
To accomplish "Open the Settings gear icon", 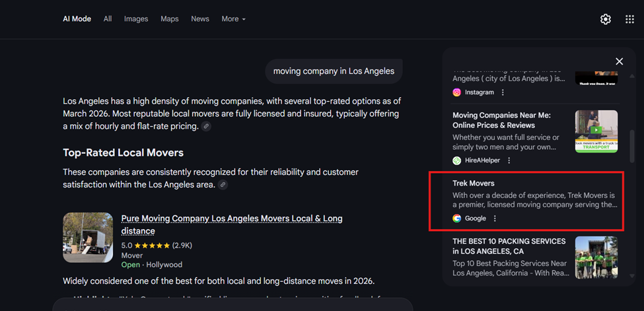I will [x=605, y=19].
